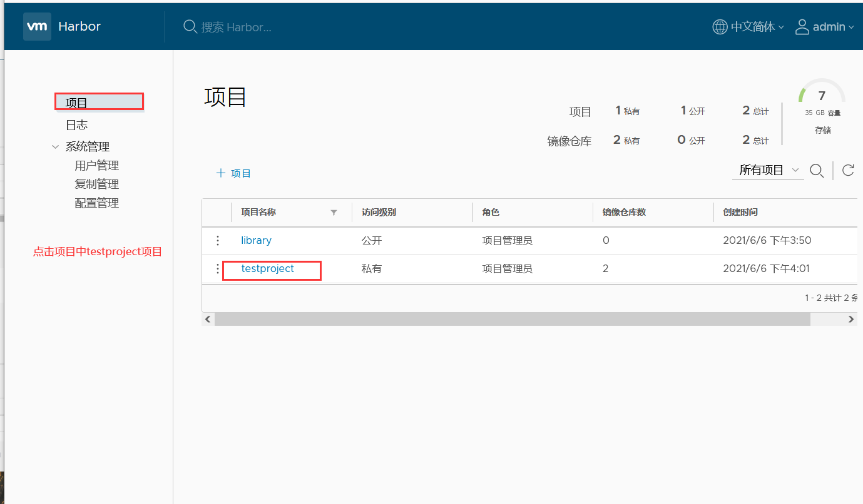
Task: Click the Harbor vm logo
Action: pyautogui.click(x=37, y=26)
